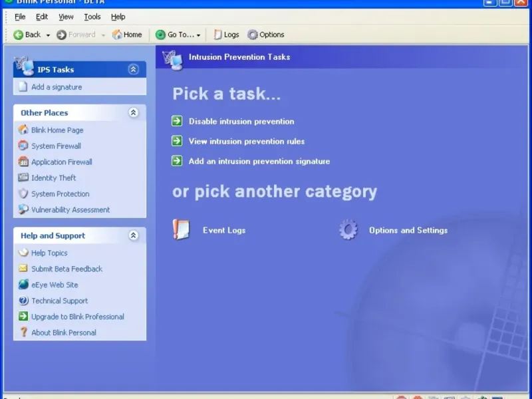Click the Event Logs notebook icon
Image resolution: width=532 pixels, height=399 pixels.
pos(181,229)
